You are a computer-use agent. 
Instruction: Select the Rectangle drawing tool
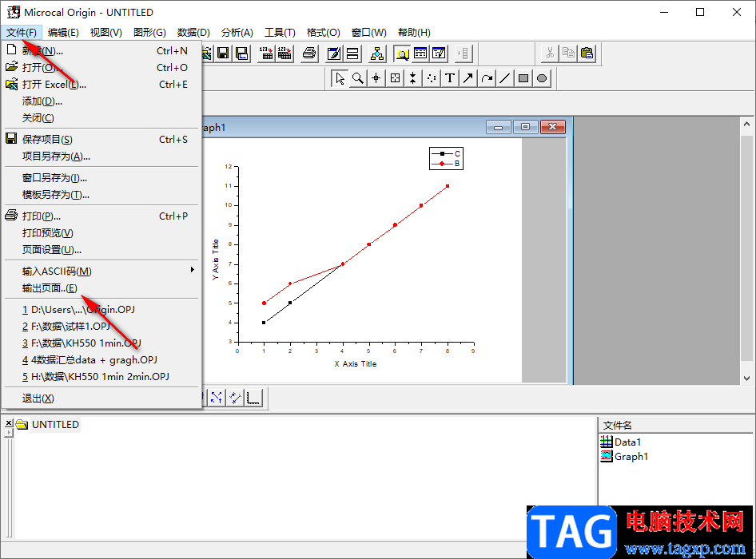pos(523,78)
